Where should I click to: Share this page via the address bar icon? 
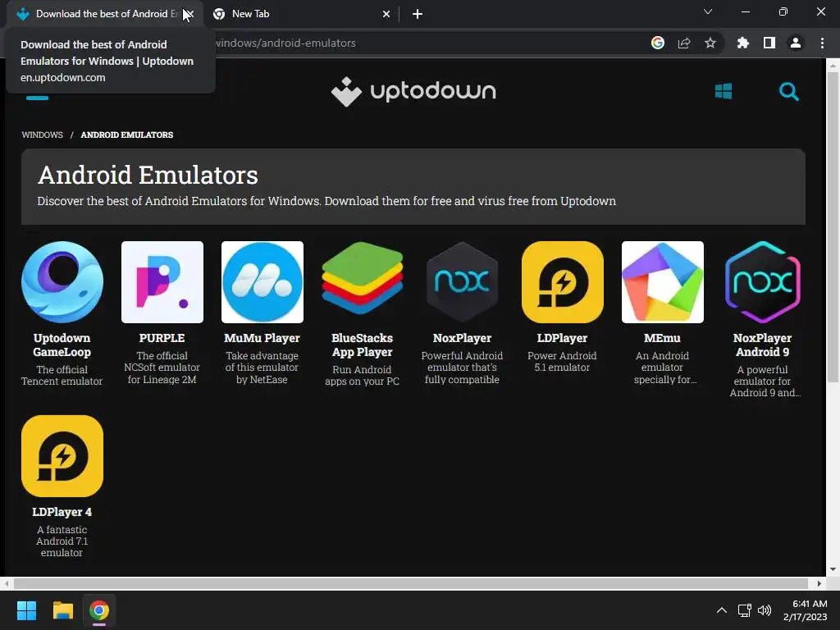[684, 43]
